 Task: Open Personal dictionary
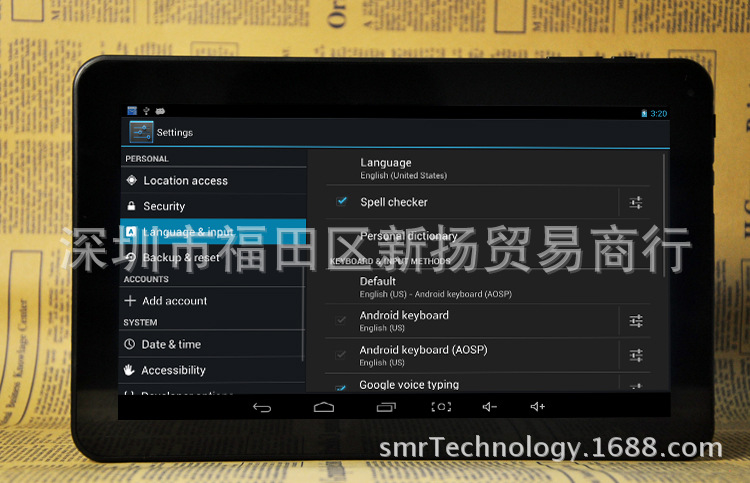[488, 236]
